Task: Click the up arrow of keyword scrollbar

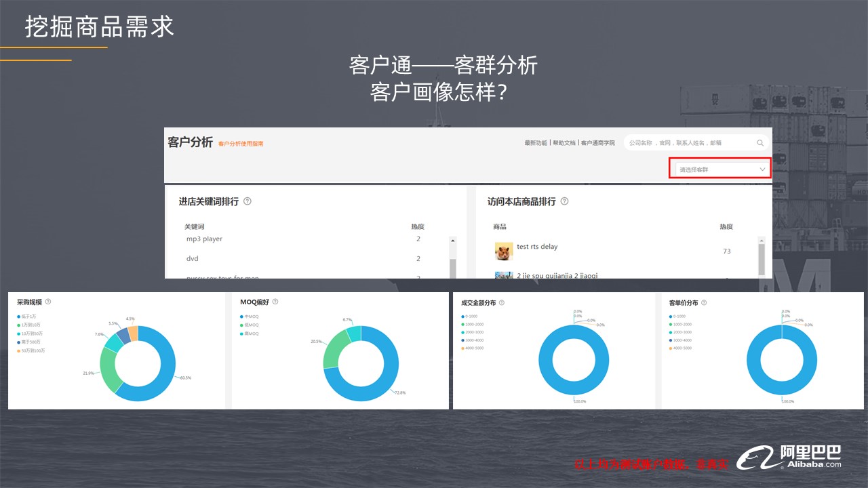Action: point(453,240)
